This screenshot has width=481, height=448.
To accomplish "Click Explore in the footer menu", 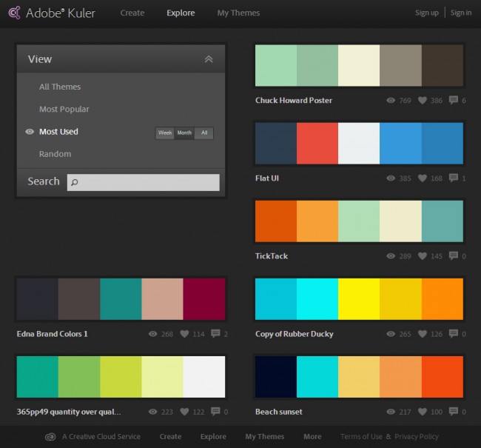I will click(213, 437).
